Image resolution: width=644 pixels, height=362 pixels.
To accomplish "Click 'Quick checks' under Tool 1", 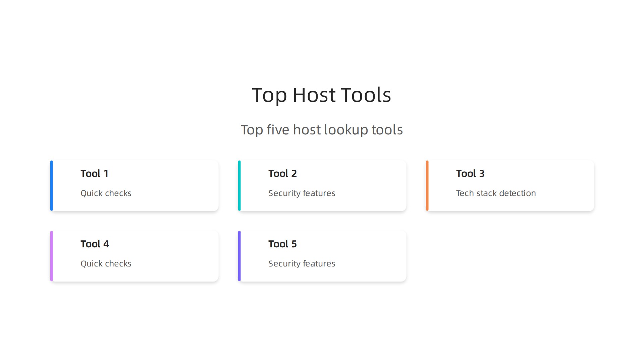I will point(106,193).
